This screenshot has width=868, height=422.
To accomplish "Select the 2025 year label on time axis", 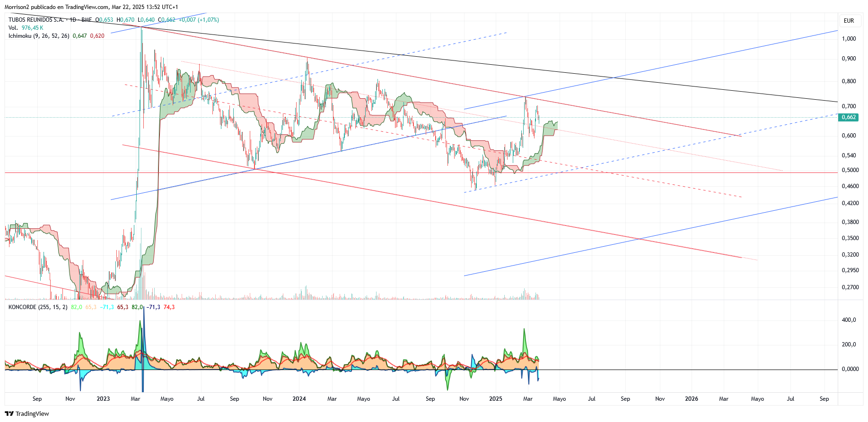I will [496, 399].
